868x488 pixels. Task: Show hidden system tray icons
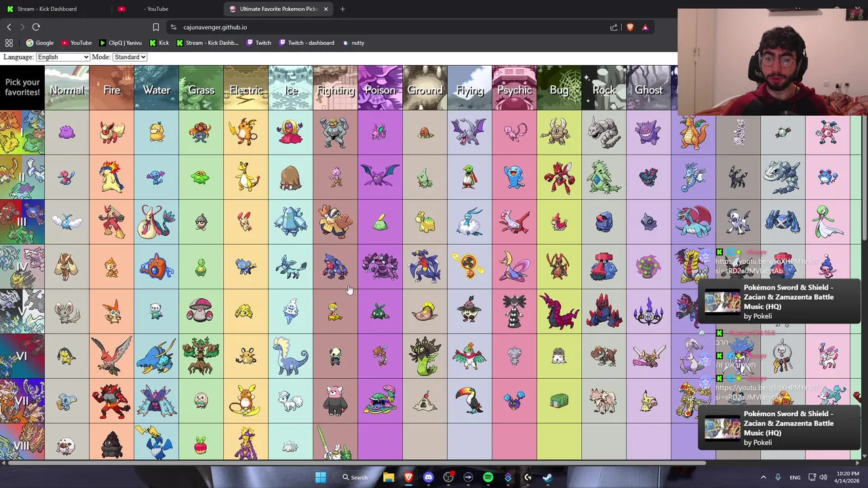point(763,477)
